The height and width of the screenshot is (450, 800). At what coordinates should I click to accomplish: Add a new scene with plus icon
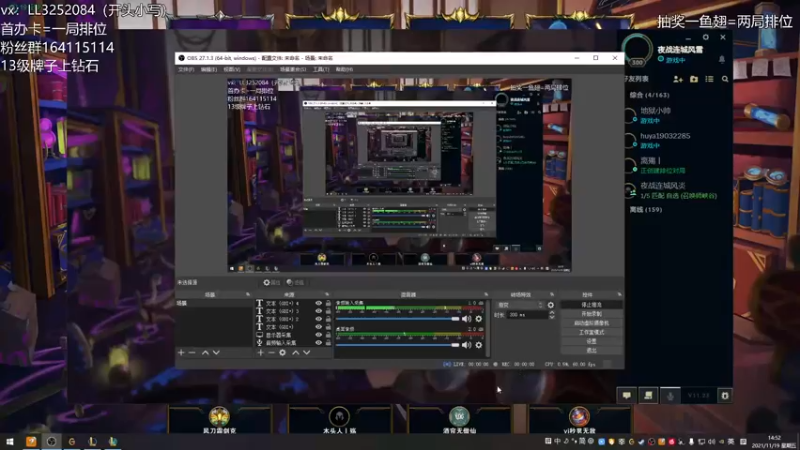pyautogui.click(x=181, y=353)
